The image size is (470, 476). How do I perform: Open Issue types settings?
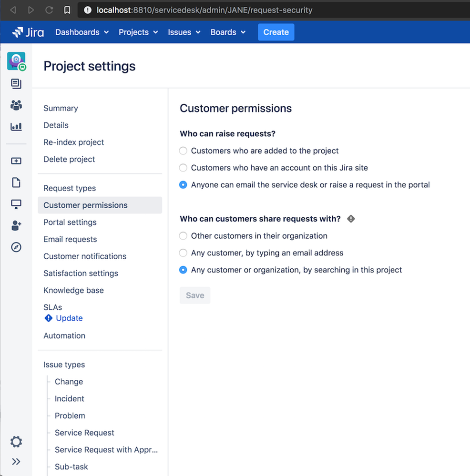coord(64,365)
